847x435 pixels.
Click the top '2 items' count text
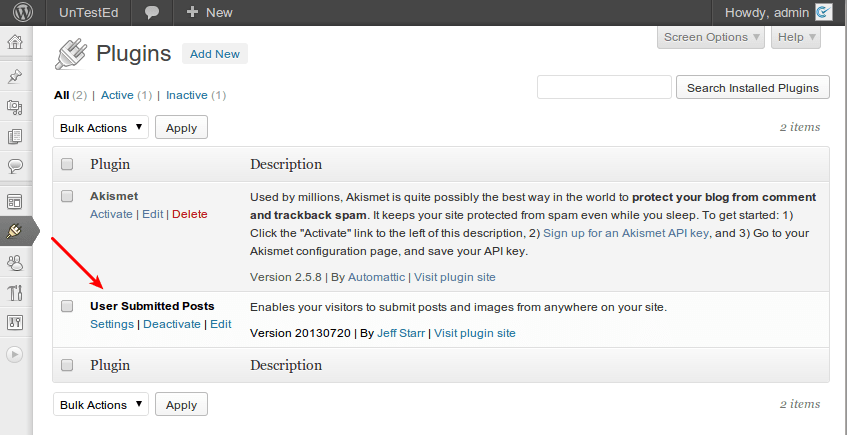coord(800,127)
